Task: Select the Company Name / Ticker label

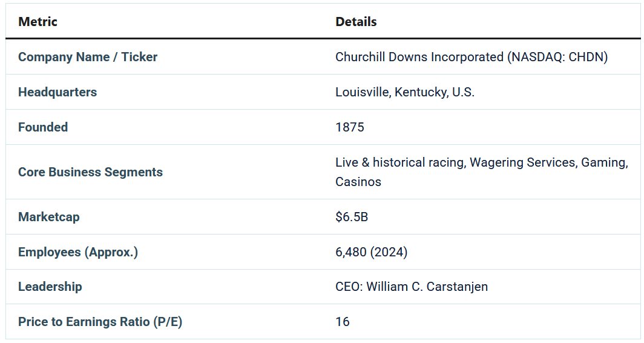Action: point(88,57)
